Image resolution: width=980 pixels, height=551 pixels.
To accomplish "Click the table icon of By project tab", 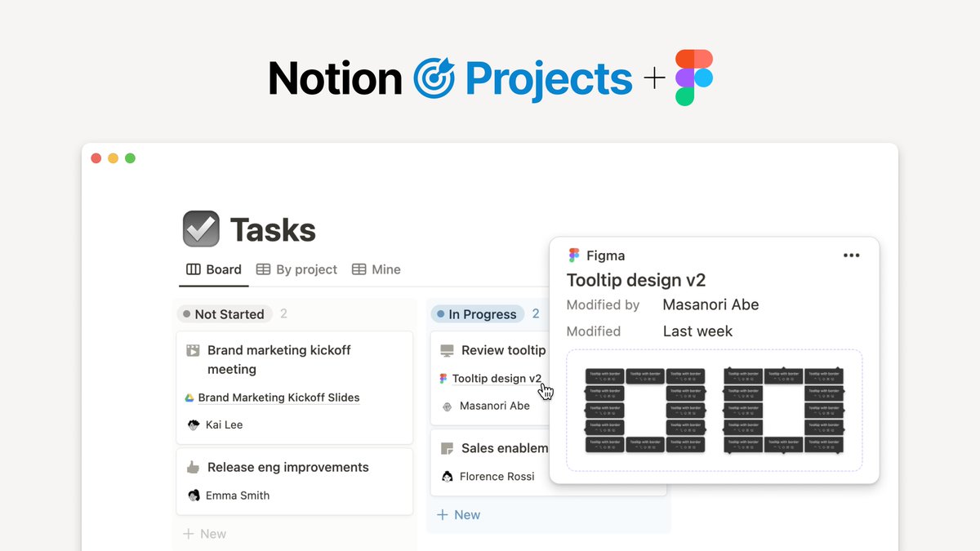I will point(263,269).
